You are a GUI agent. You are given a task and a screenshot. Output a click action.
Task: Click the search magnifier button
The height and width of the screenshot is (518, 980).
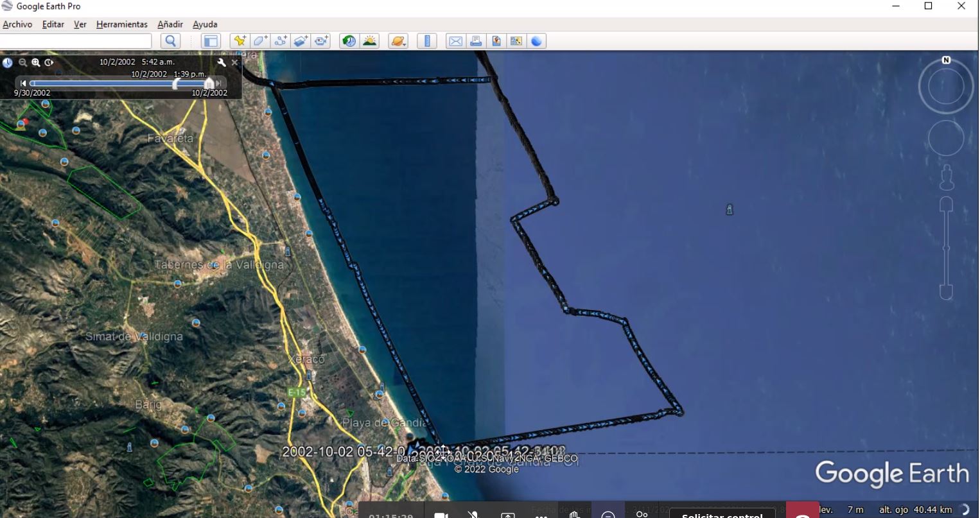click(x=171, y=41)
